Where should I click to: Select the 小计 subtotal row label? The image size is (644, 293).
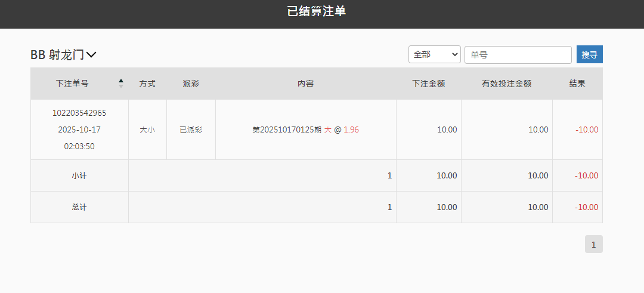click(x=79, y=175)
